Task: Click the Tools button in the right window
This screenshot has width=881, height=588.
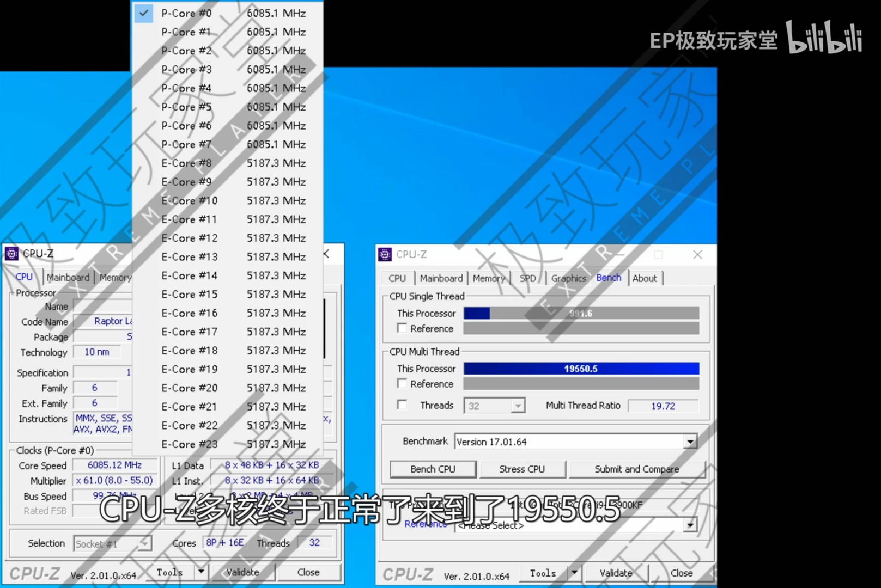Action: click(x=543, y=573)
